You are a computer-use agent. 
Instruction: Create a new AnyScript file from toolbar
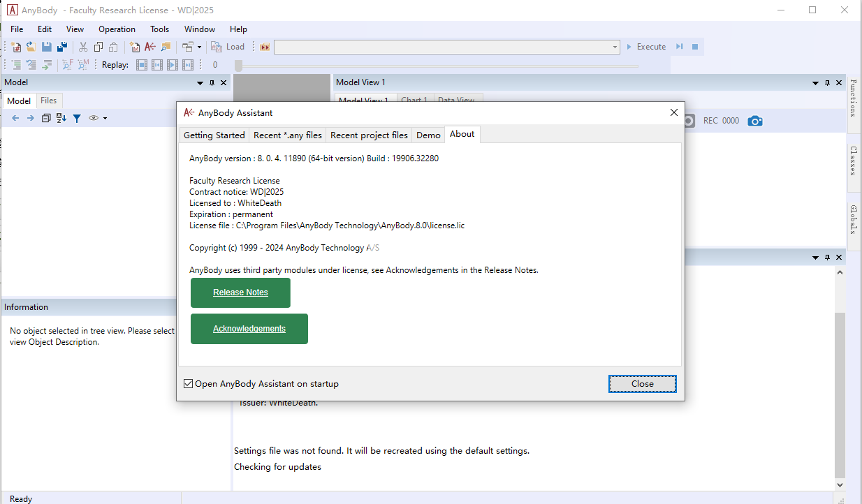tap(16, 47)
